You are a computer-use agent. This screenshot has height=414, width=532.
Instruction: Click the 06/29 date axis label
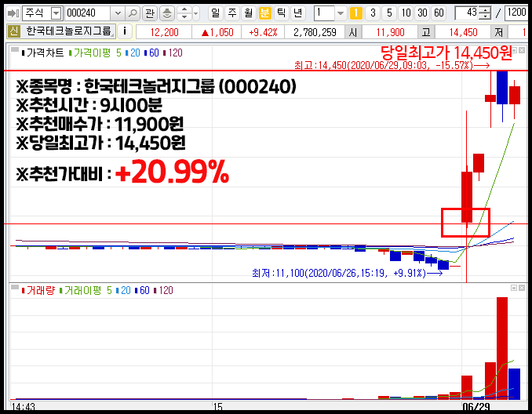476,406
